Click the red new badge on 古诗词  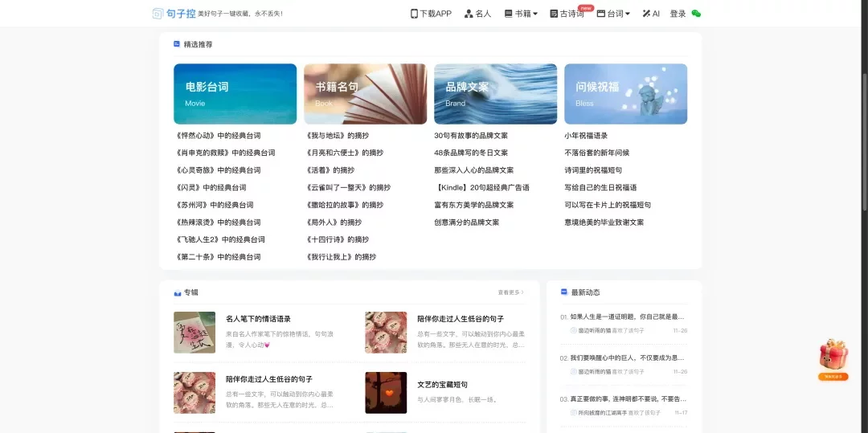586,8
